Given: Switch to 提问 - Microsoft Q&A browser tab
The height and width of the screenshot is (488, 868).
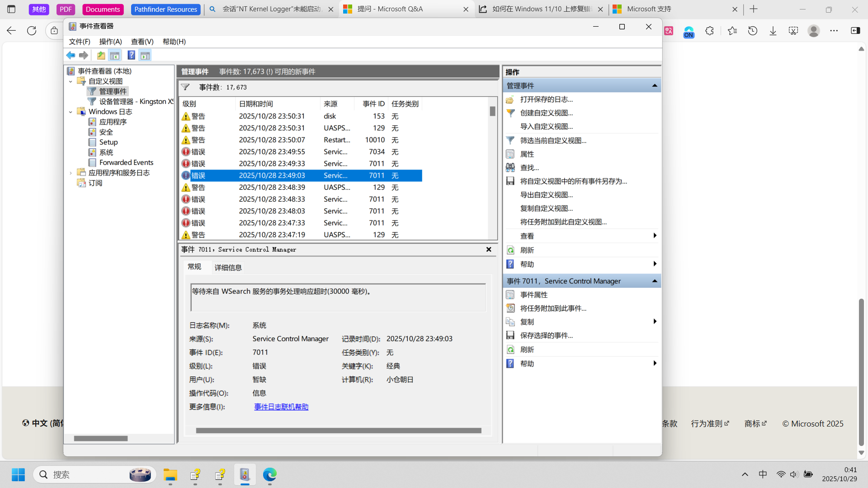Looking at the screenshot, I should 406,9.
